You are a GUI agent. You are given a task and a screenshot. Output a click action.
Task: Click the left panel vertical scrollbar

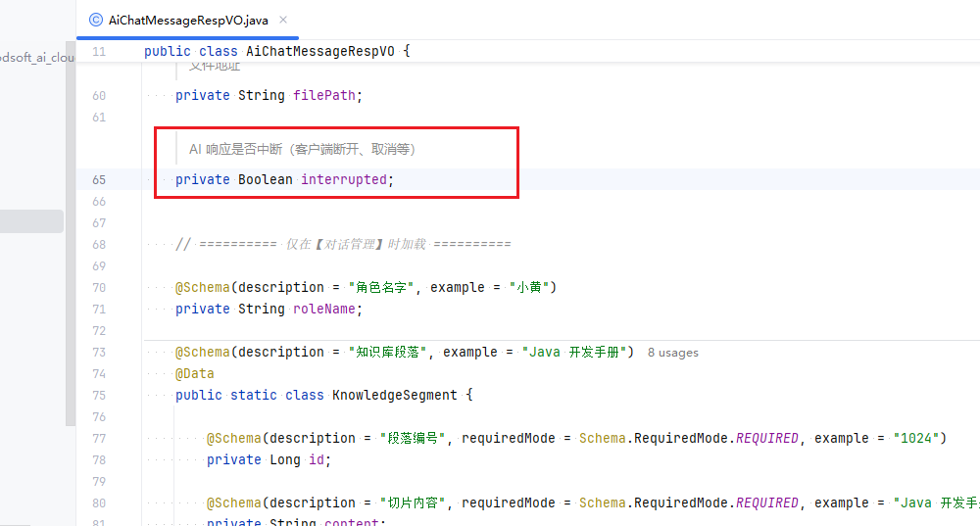[71, 234]
